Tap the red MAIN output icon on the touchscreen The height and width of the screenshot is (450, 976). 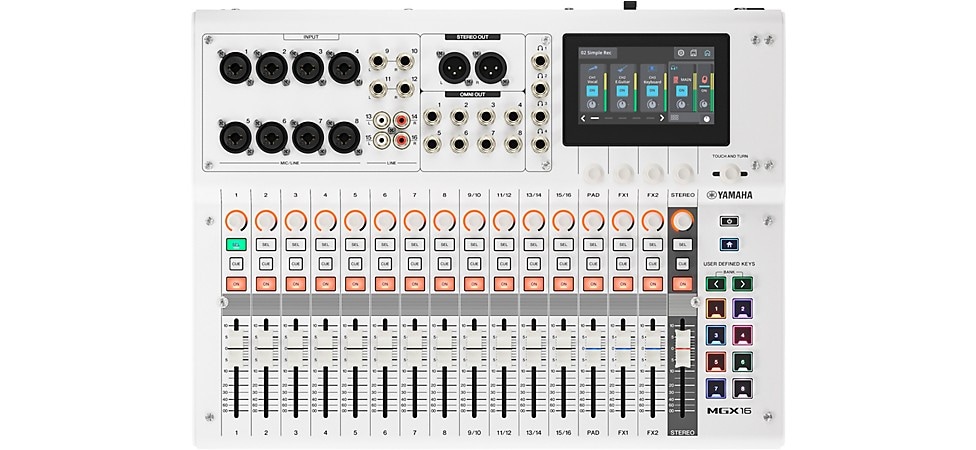(676, 80)
